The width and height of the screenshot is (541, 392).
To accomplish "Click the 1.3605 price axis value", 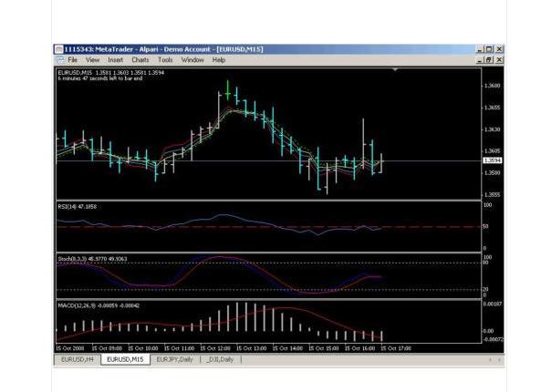I will 493,151.
